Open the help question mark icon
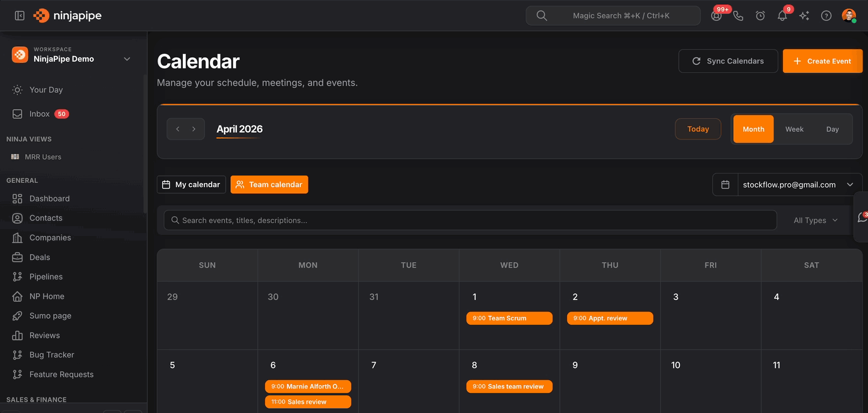The image size is (868, 413). pos(826,16)
